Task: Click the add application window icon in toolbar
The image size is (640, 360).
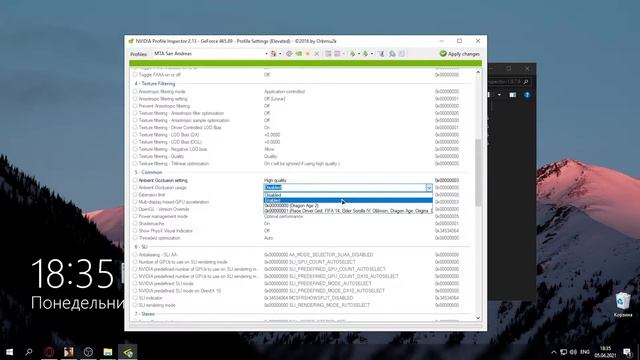Action: (328, 53)
